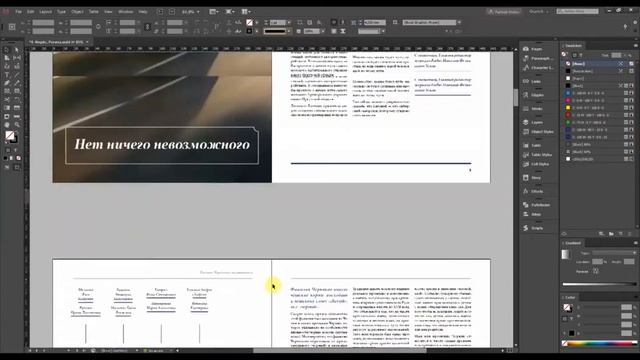Select the Hand tool
Image resolution: width=640 pixels, height=360 pixels.
coord(7,125)
